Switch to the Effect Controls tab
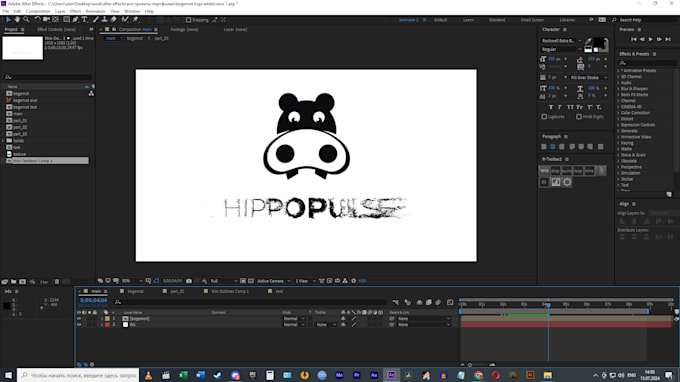The image size is (680, 382). [56, 29]
